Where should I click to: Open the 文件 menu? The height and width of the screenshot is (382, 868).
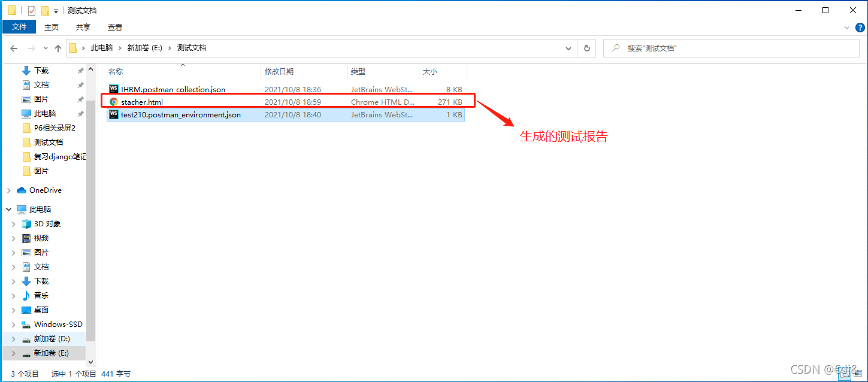(19, 27)
